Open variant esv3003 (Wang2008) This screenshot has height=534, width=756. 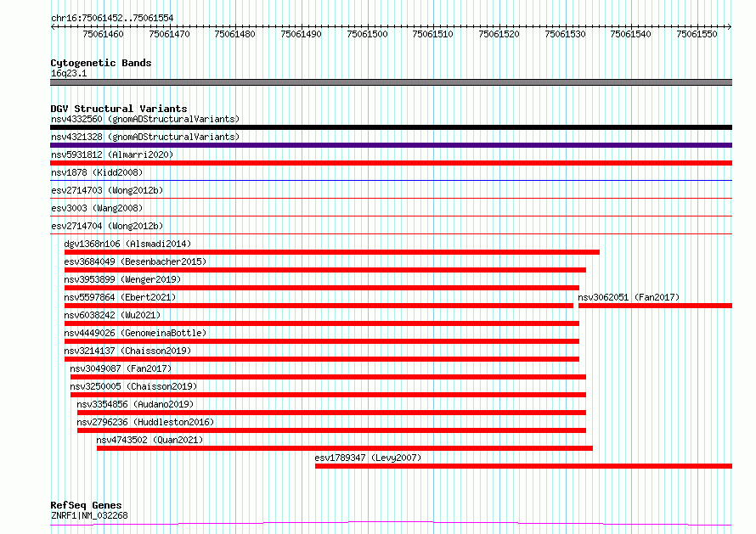tap(97, 208)
